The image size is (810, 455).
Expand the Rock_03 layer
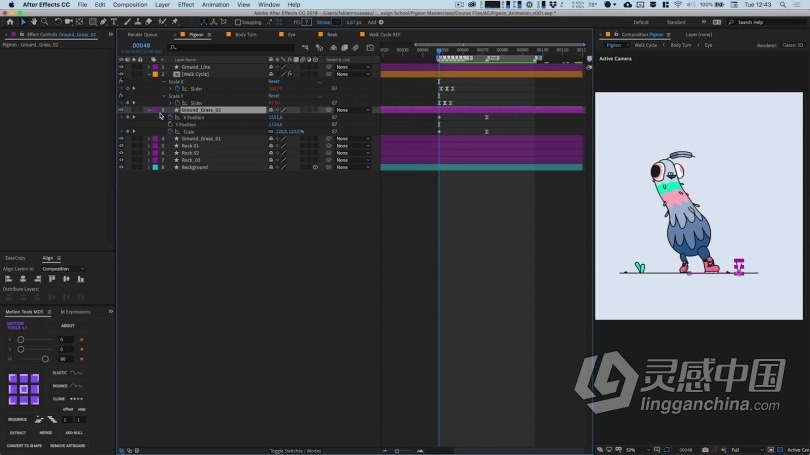point(149,160)
